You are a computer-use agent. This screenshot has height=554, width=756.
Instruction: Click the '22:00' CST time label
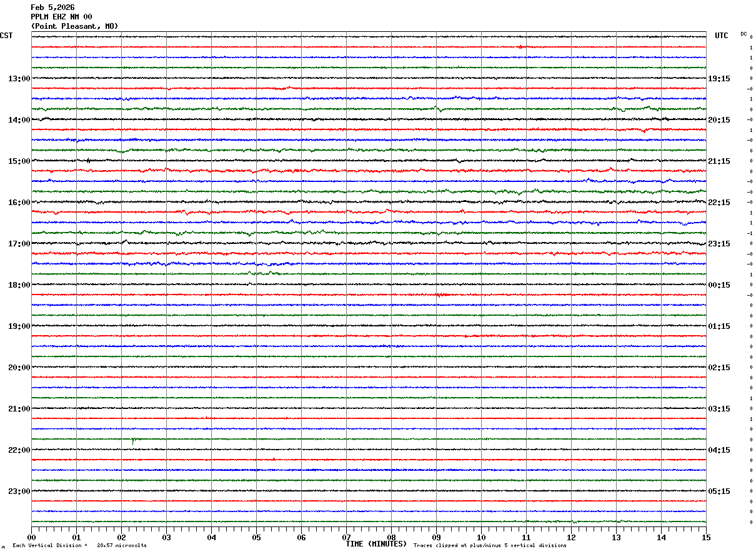[x=19, y=450]
